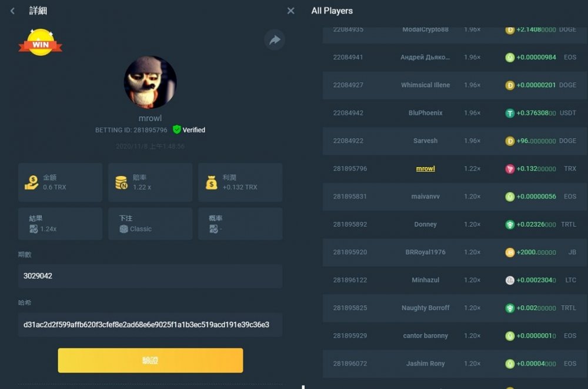This screenshot has width=588, height=389.
Task: Click the 利潤 money bag icon
Action: click(x=211, y=182)
